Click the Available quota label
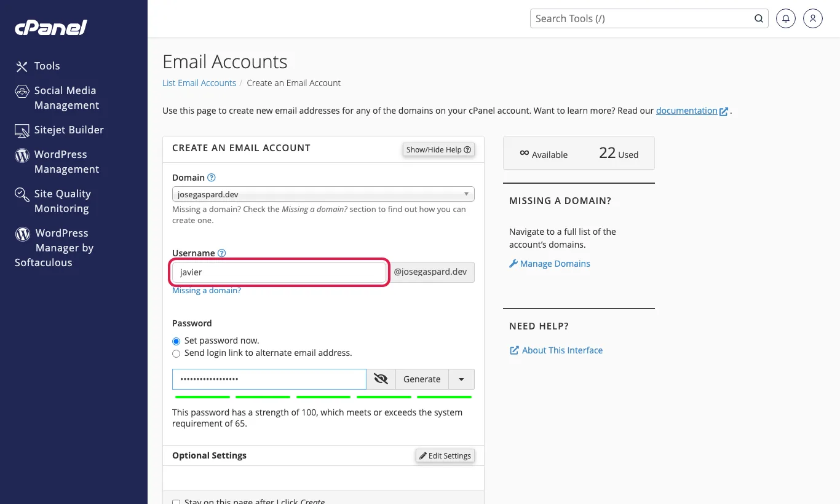This screenshot has width=840, height=504. click(544, 154)
